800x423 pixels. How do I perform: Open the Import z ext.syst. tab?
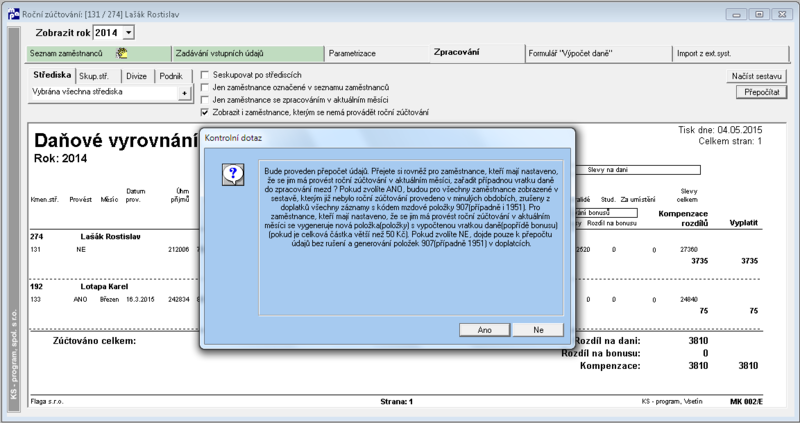731,53
